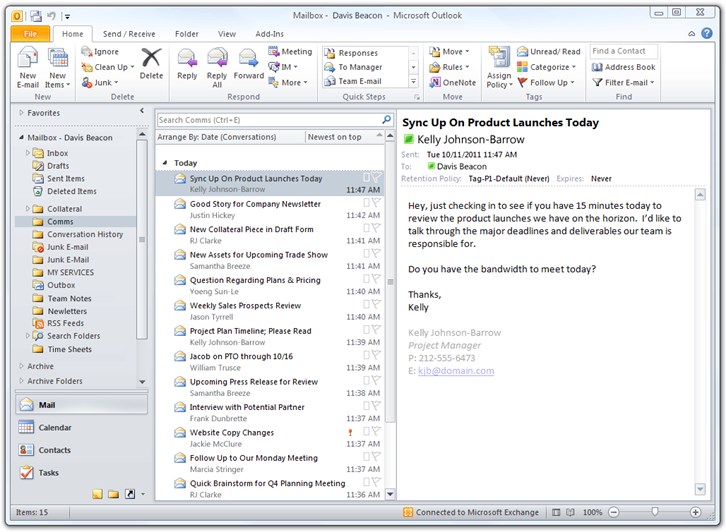Apply the To Manager quick step

(x=353, y=67)
